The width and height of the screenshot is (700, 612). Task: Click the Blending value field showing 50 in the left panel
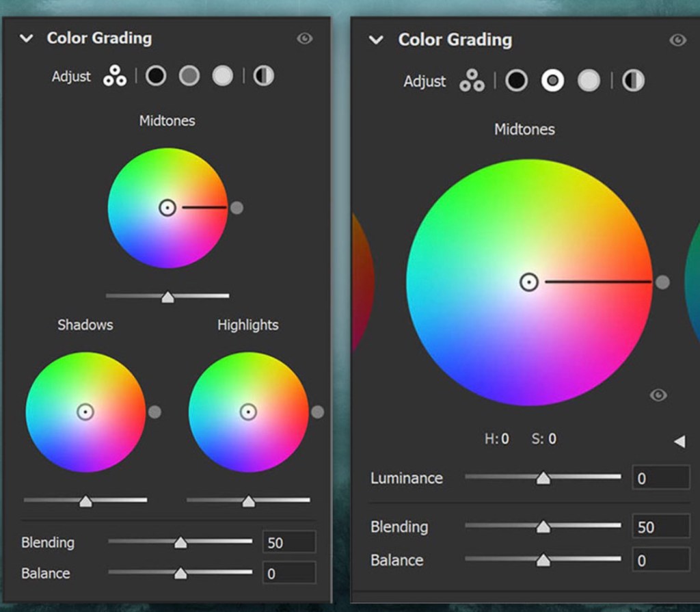click(288, 542)
